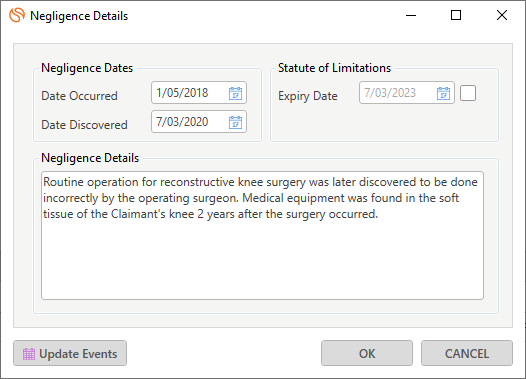Open the Date Discovered calendar picker
The width and height of the screenshot is (526, 379).
(x=235, y=122)
